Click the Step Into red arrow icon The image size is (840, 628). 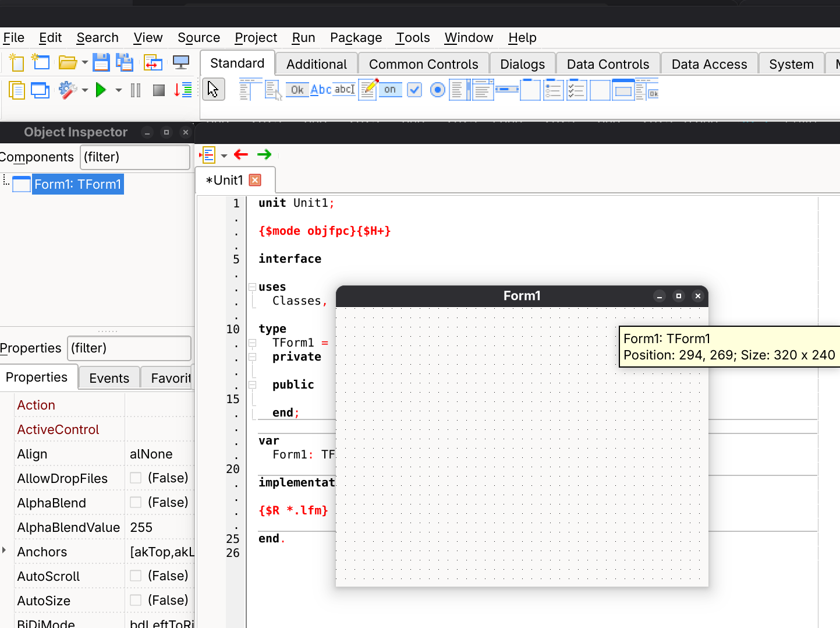coord(183,90)
